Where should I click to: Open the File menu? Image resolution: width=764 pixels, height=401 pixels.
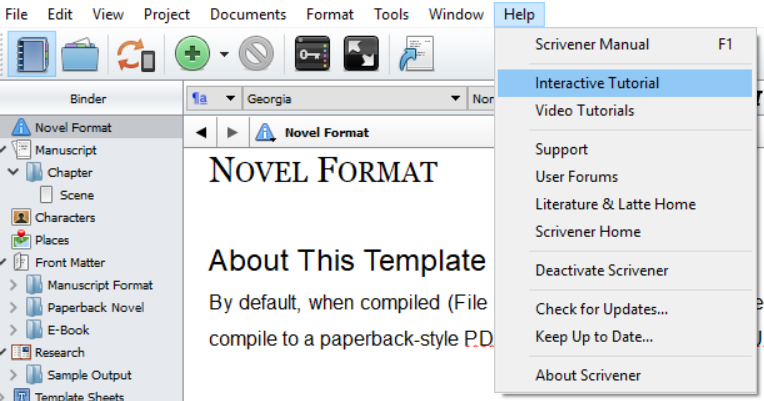16,14
